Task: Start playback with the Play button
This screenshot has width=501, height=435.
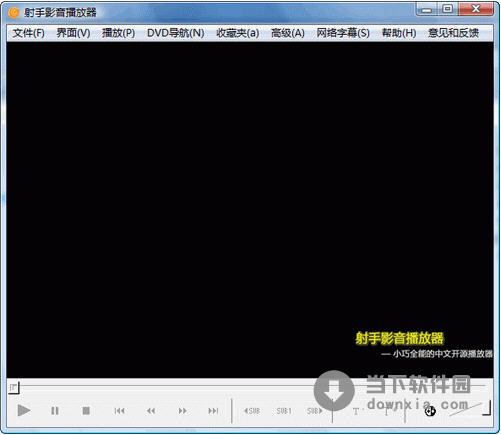Action: (x=24, y=410)
